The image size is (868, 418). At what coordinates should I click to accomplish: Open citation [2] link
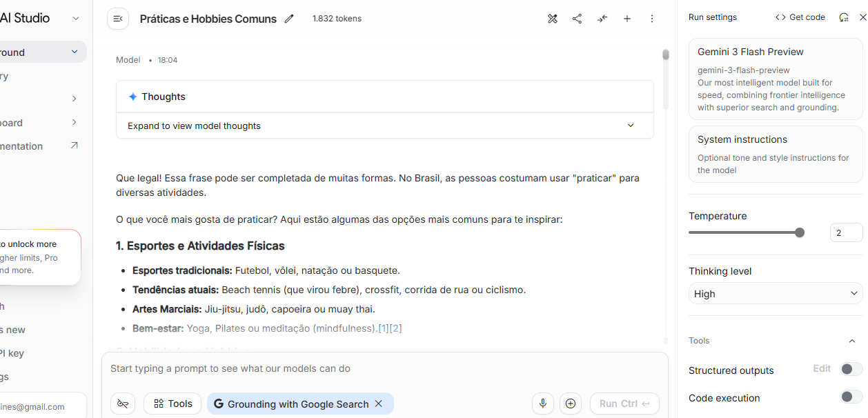(396, 328)
